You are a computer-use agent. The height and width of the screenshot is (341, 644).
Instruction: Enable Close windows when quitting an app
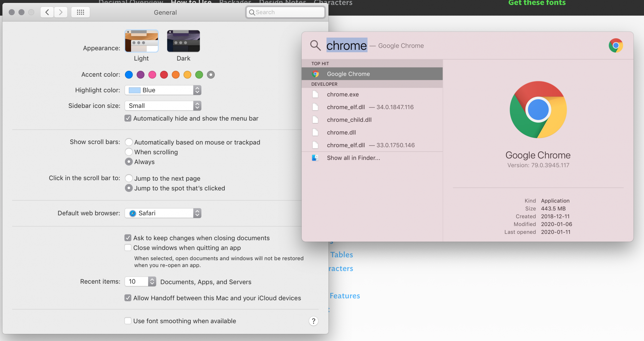coord(128,248)
